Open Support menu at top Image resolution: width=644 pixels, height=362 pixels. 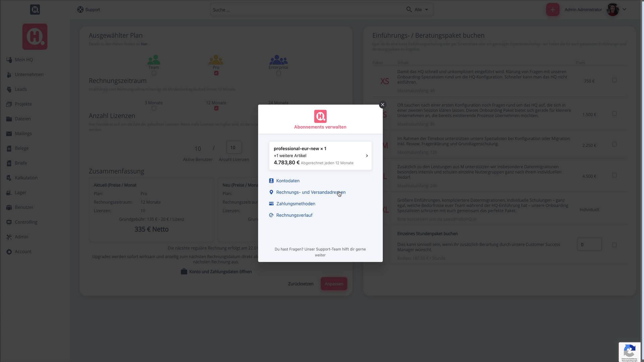coord(89,10)
